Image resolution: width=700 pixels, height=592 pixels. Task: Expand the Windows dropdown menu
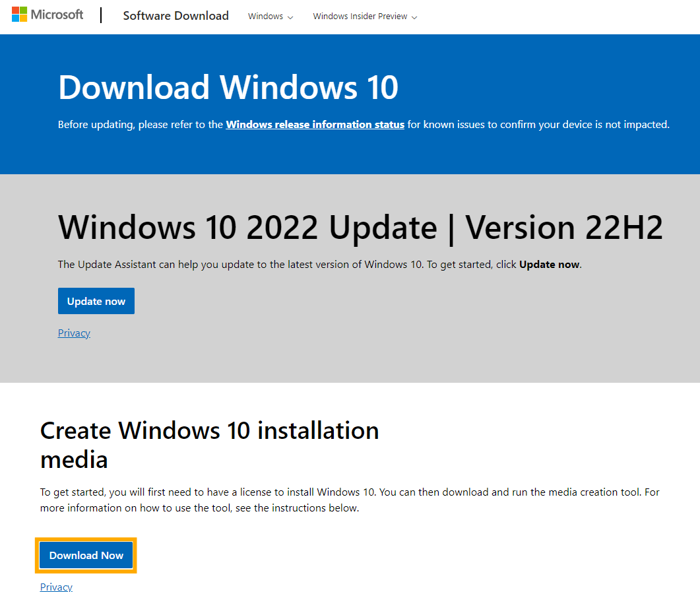[x=270, y=16]
